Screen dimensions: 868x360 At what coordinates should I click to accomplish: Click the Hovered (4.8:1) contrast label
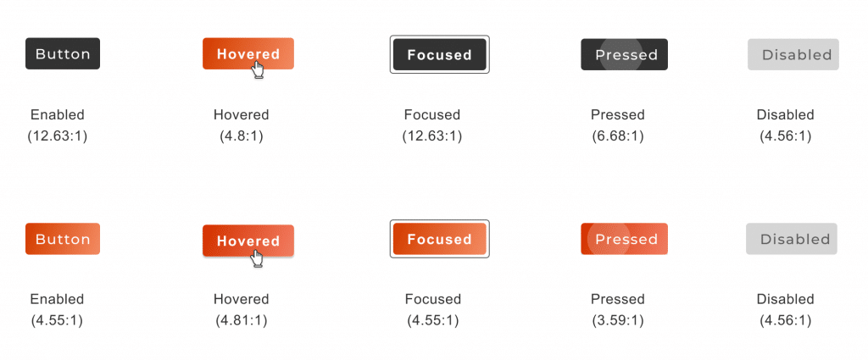click(242, 125)
